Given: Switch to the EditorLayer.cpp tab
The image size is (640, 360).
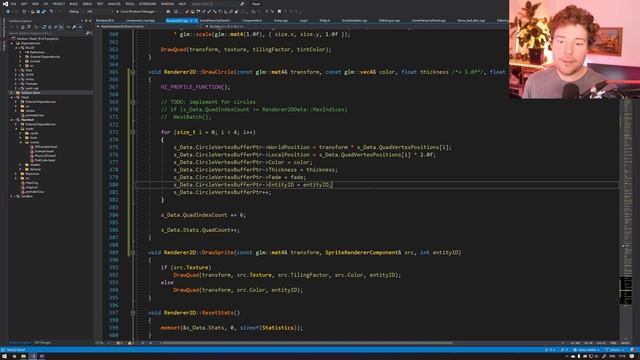Looking at the screenshot, I should tap(389, 20).
